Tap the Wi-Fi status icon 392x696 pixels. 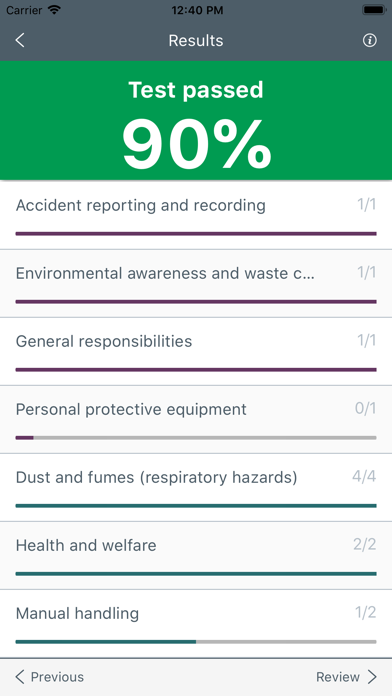click(x=55, y=10)
